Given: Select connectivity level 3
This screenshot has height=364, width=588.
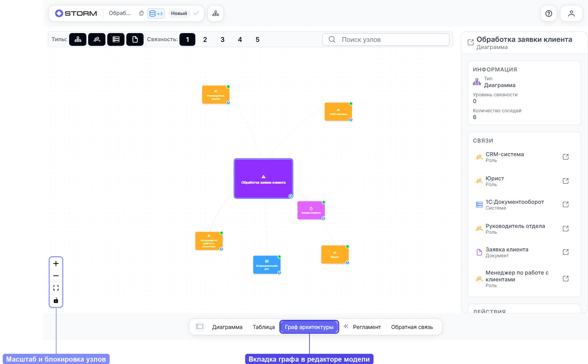Looking at the screenshot, I should [222, 39].
